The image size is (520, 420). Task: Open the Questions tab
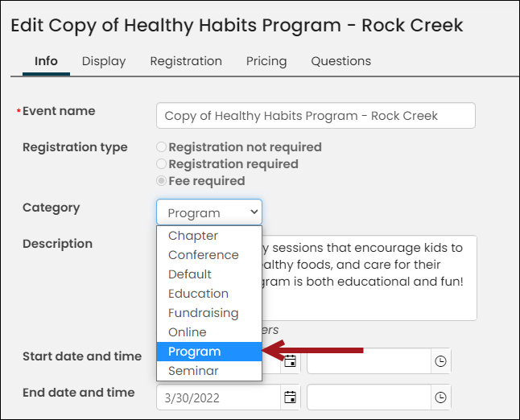[x=341, y=61]
